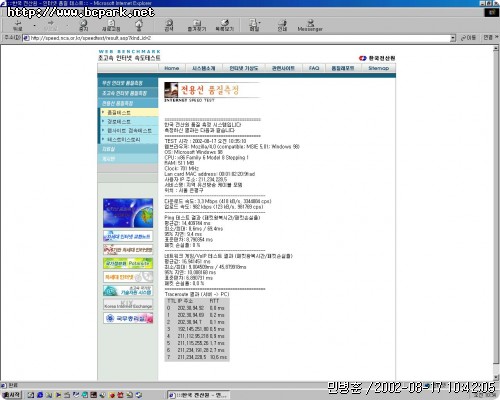Stop page loading with Stop icon
Viewport: 500px width, 400px height.
click(83, 25)
